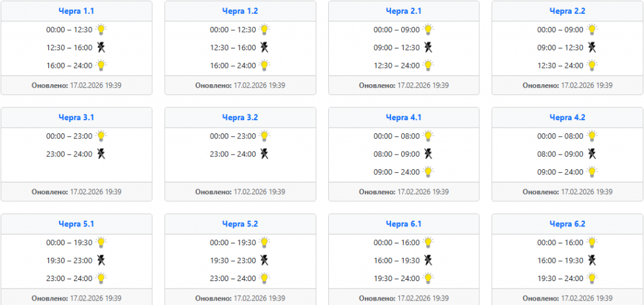This screenshot has height=305, width=644.
Task: Click the outage icon beside 08:00 – 09:00 in Черга 4.1
Action: coord(428,153)
